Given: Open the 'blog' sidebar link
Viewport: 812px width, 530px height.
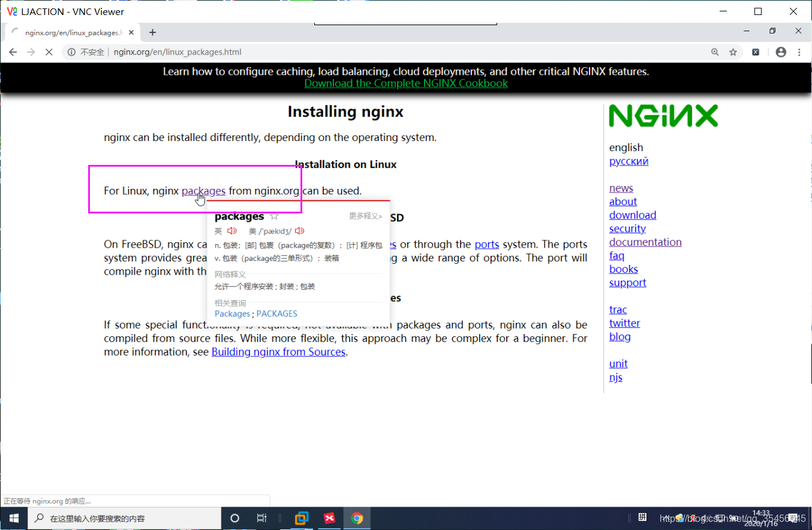Looking at the screenshot, I should [x=619, y=336].
